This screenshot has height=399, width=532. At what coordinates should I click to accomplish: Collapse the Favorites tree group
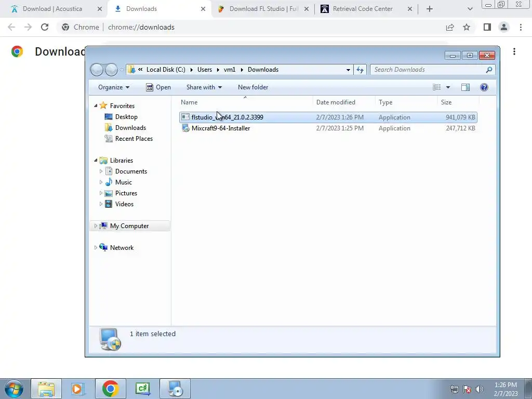point(96,106)
